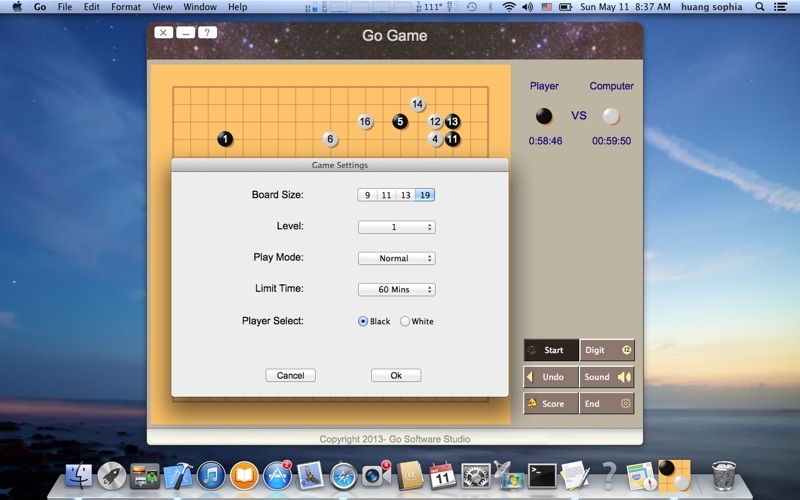Open the Format menu

pos(126,7)
